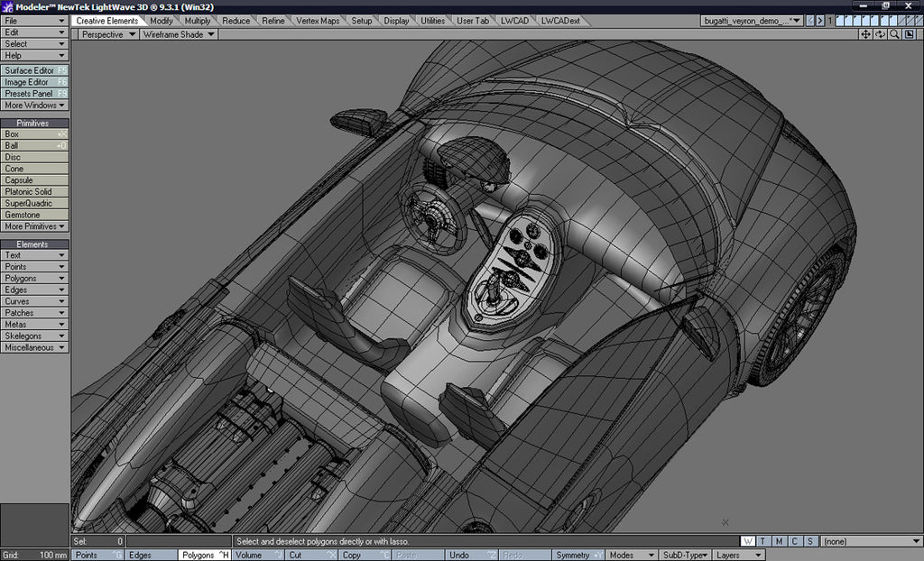Select the S selection set icon

pyautogui.click(x=809, y=540)
